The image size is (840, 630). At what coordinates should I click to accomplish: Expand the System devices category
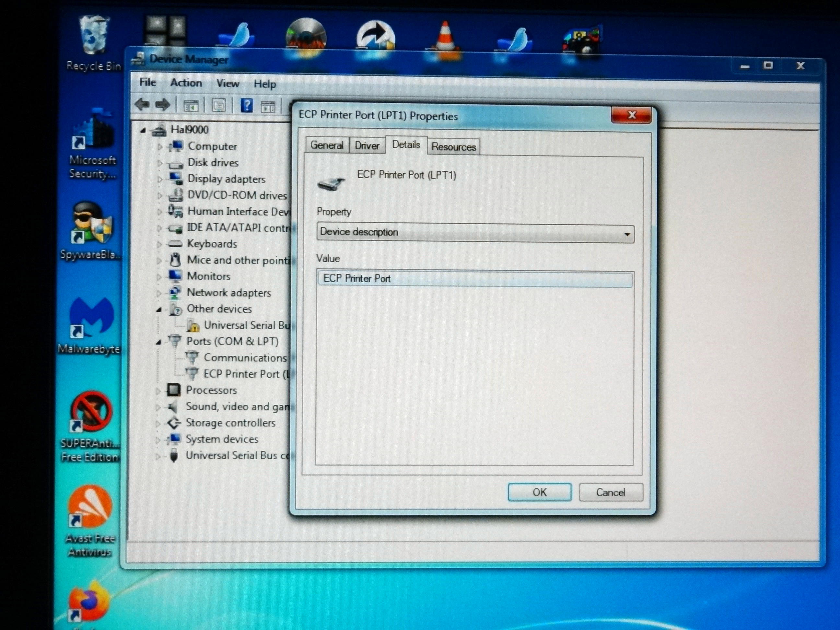click(157, 440)
